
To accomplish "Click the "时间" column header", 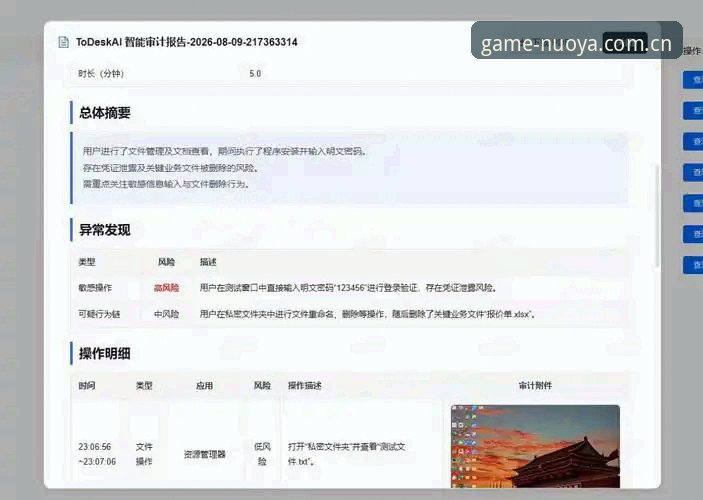I will tap(87, 386).
